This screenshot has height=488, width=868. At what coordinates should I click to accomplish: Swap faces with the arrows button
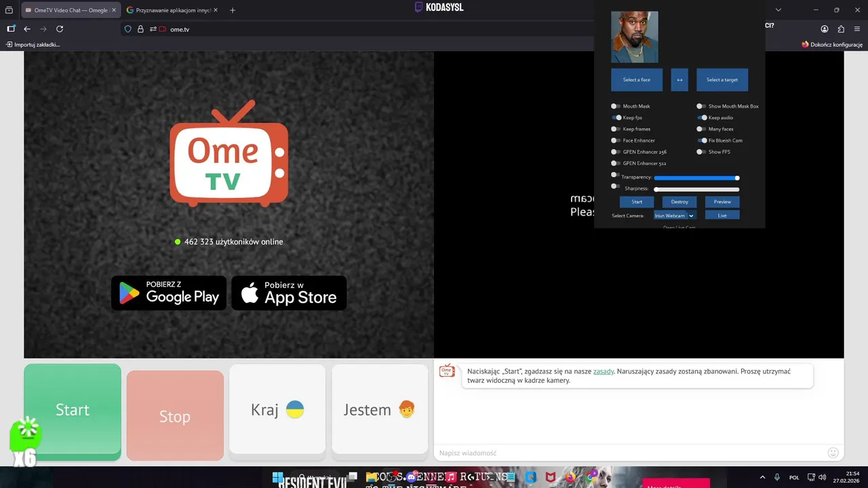coord(679,80)
